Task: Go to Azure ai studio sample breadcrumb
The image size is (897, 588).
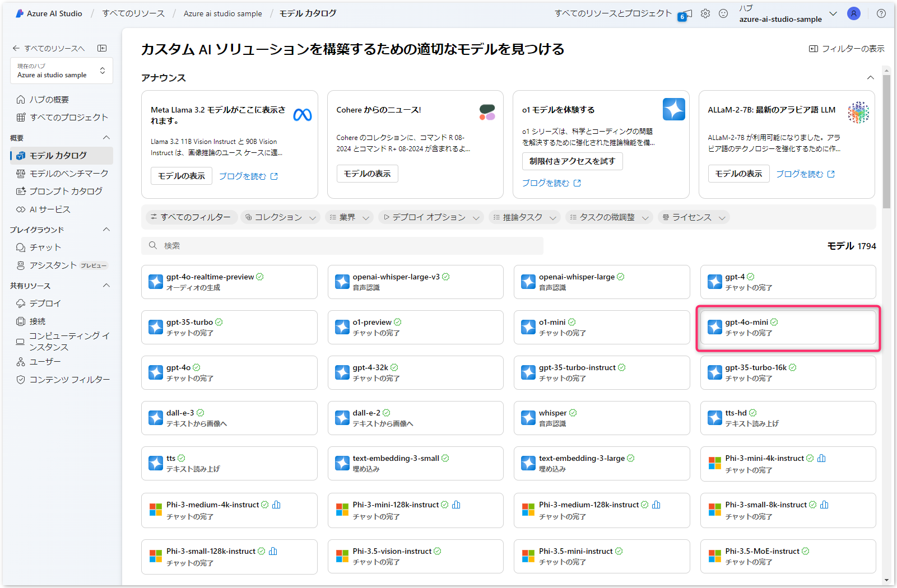Action: click(x=223, y=13)
